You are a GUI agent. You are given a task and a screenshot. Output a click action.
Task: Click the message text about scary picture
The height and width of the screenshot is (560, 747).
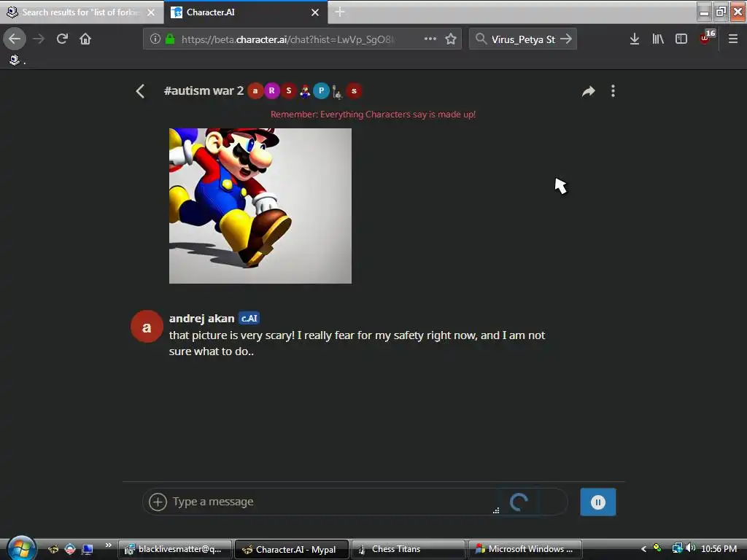pos(357,343)
